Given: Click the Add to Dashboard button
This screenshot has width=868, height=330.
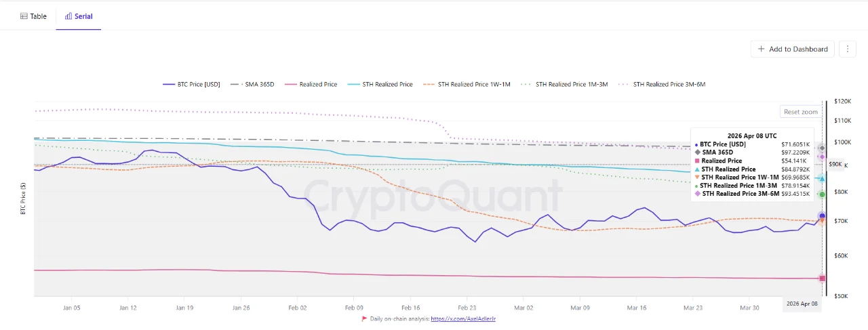Looking at the screenshot, I should (792, 49).
